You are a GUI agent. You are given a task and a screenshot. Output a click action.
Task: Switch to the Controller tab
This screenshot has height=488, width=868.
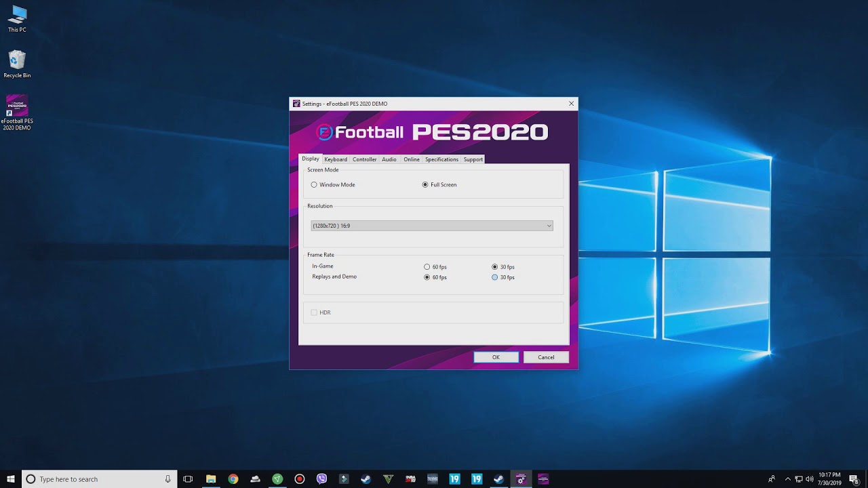click(364, 159)
